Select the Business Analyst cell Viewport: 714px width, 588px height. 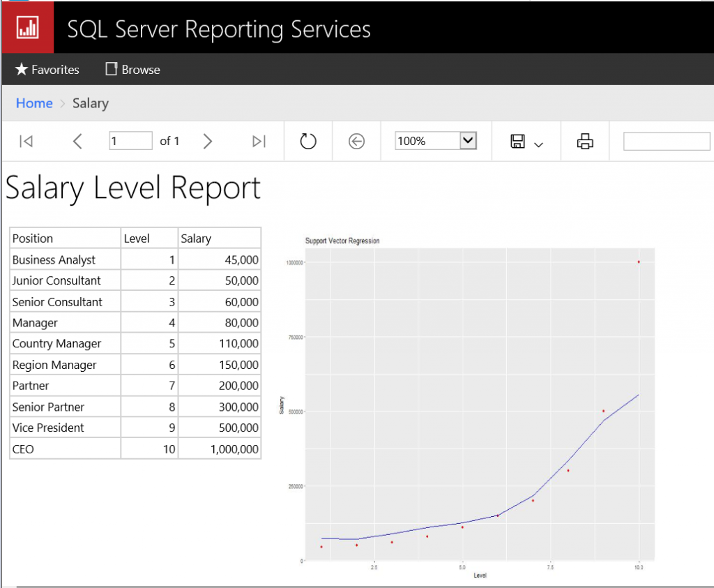click(65, 259)
